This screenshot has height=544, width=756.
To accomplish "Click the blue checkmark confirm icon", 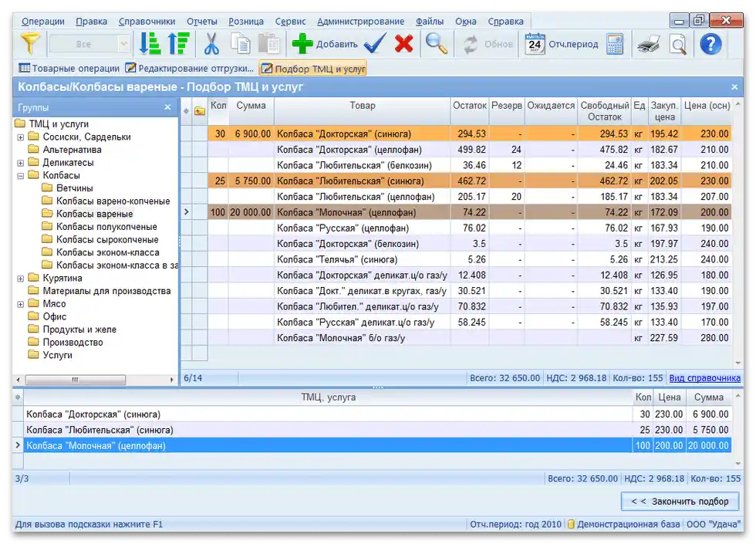I will pos(375,44).
